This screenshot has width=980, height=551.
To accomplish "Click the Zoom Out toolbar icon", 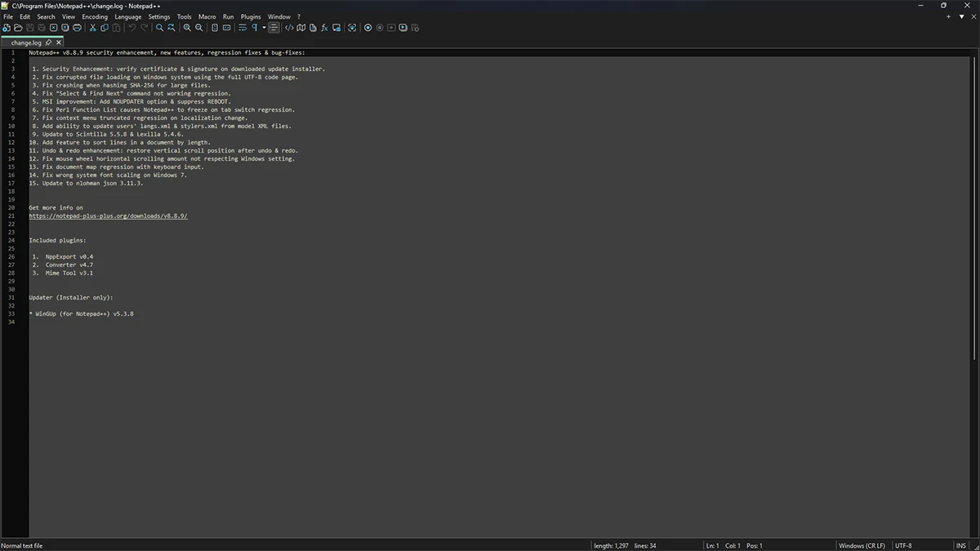I will [x=198, y=28].
